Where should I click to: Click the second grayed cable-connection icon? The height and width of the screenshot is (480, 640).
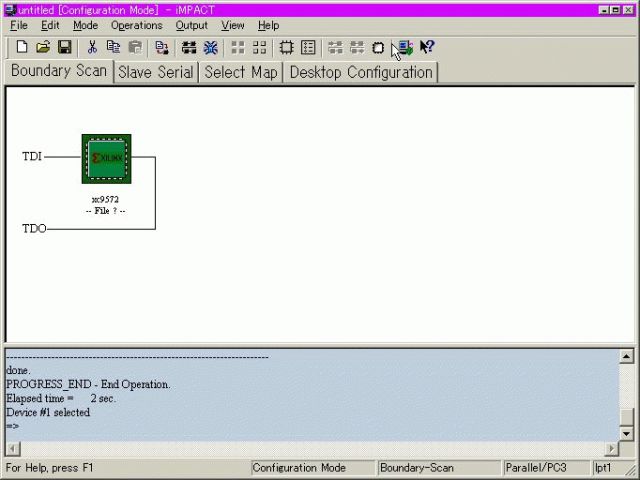click(357, 48)
